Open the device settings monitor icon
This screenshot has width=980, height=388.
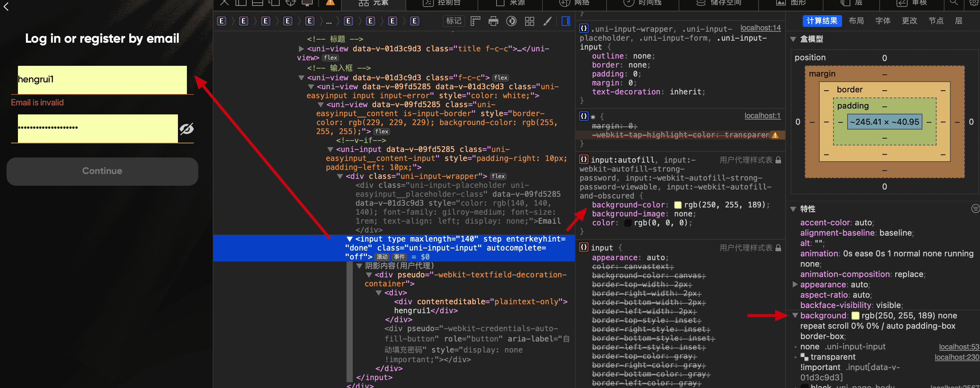(x=307, y=2)
